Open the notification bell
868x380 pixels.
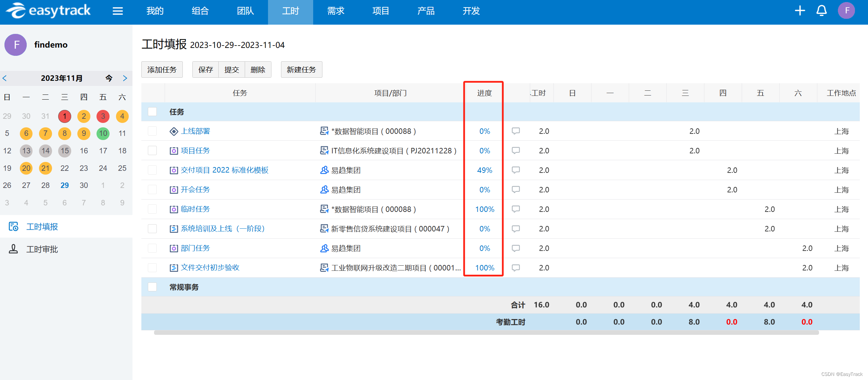pos(822,11)
